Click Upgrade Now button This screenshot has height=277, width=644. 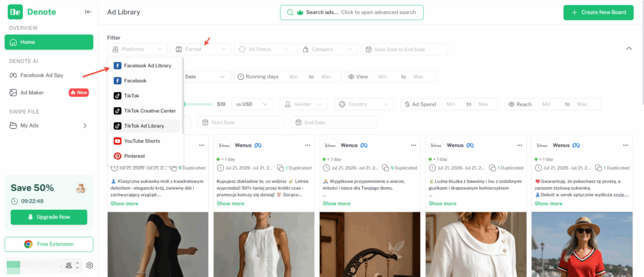coord(49,217)
